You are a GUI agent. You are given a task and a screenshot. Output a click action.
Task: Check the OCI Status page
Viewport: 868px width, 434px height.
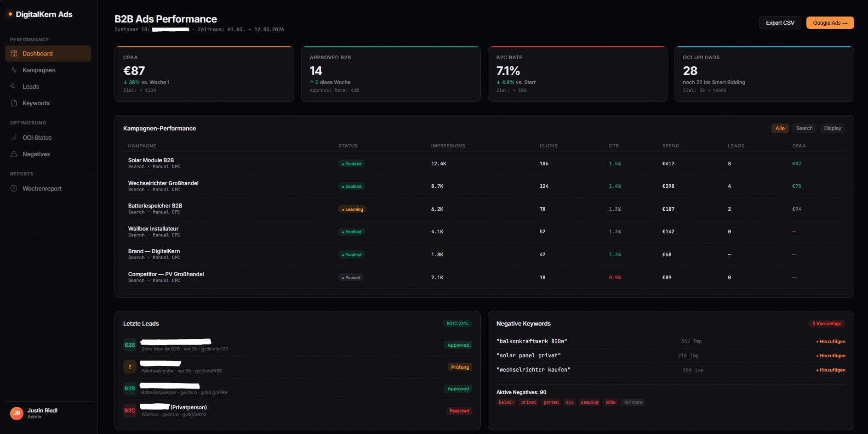[x=37, y=137]
